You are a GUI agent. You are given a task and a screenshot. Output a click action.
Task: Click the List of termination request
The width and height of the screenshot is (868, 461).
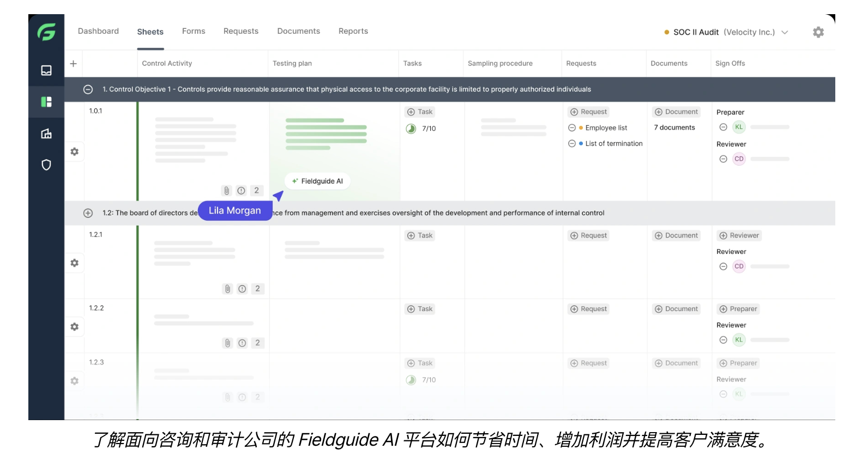(614, 143)
